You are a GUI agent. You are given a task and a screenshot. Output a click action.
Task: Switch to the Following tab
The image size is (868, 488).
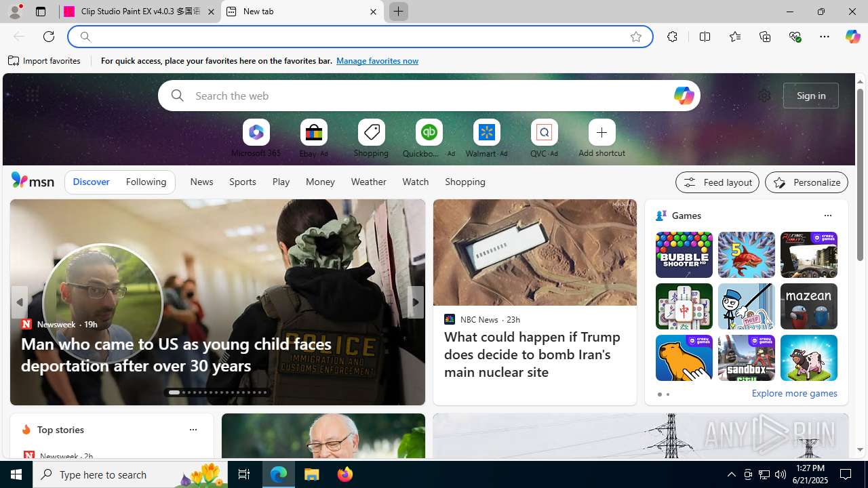pos(146,182)
